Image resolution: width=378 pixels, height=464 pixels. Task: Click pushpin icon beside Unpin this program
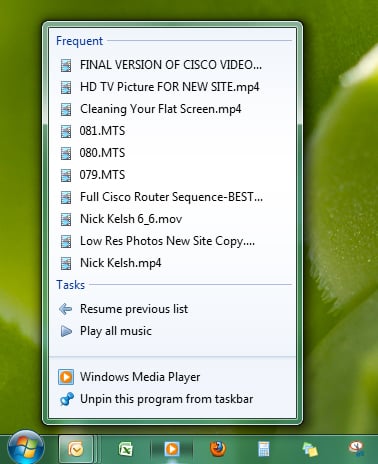coord(66,399)
